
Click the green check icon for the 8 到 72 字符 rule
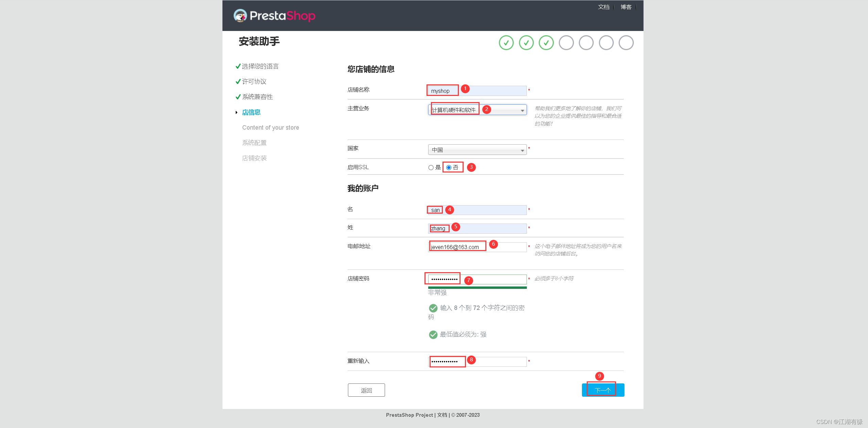pos(433,308)
